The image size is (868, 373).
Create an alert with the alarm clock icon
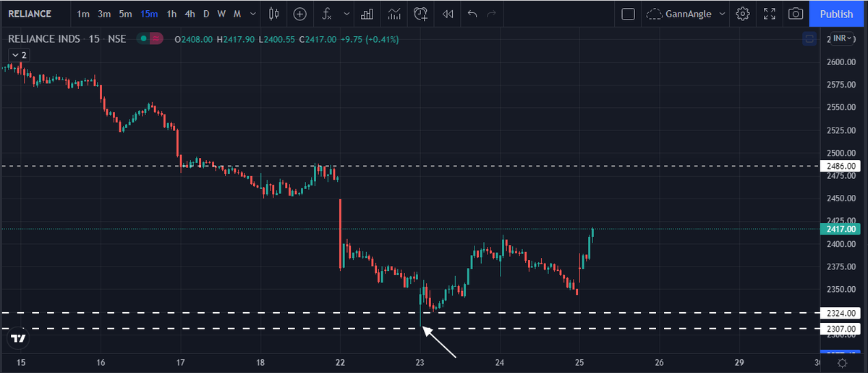click(421, 14)
